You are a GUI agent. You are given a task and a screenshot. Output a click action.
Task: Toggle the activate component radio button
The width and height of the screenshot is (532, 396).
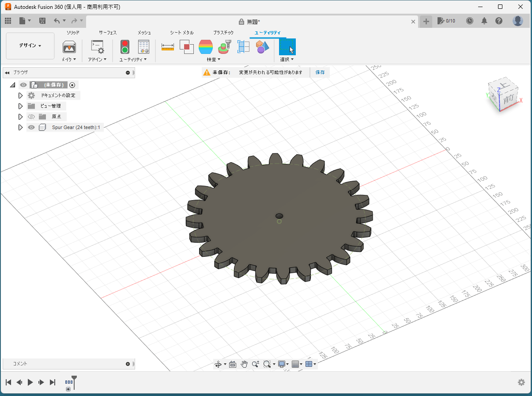pyautogui.click(x=72, y=85)
